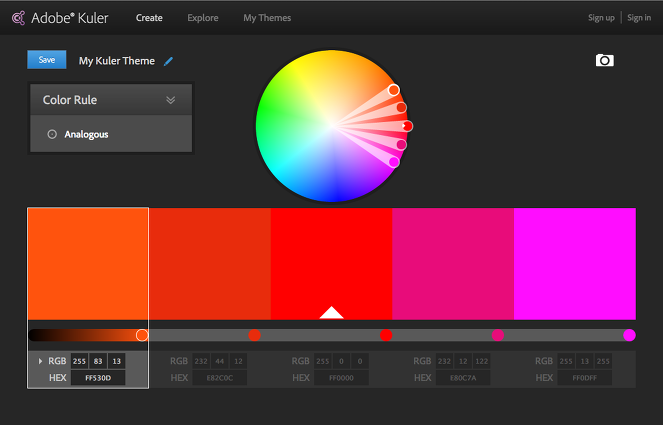This screenshot has height=425, width=663.
Task: Select the orange FF530D color swatch
Action: click(x=88, y=264)
